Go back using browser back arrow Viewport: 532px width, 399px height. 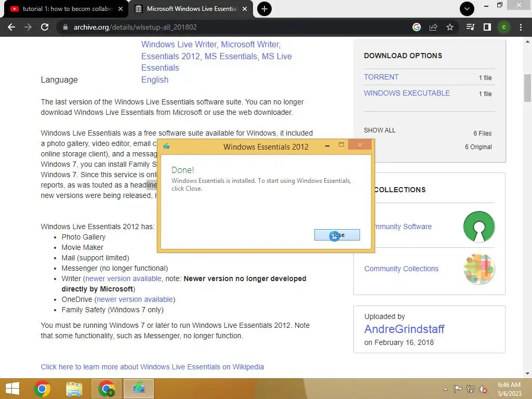point(11,27)
